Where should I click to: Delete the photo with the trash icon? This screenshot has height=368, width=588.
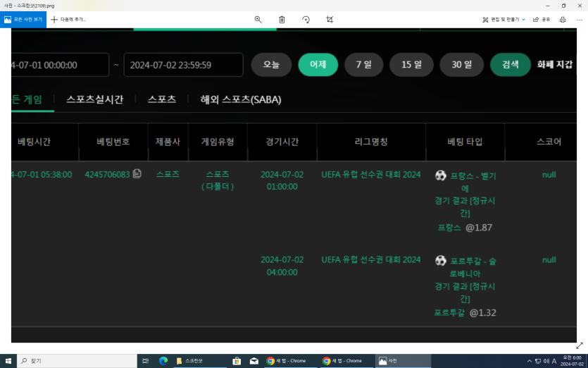click(282, 20)
